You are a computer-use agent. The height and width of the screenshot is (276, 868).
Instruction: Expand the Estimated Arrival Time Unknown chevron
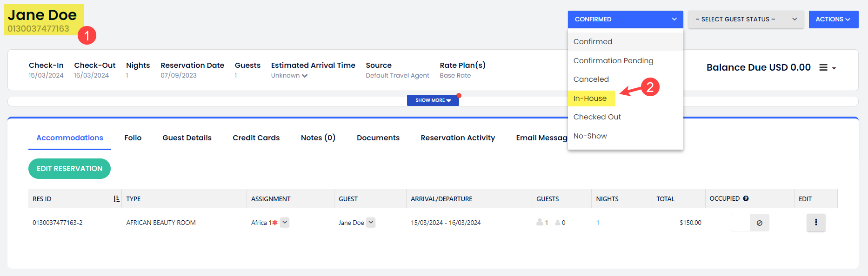[x=305, y=76]
